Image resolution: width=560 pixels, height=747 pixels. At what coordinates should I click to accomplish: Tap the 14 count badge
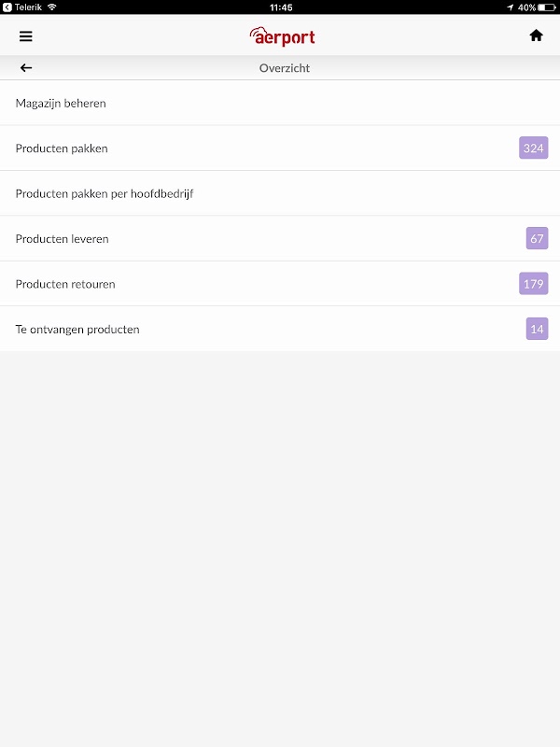537,329
